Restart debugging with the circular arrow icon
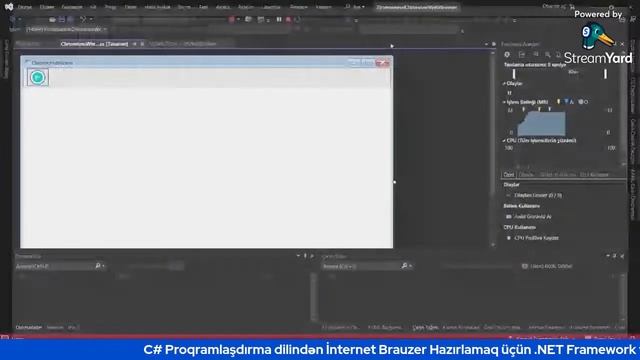 [x=297, y=19]
